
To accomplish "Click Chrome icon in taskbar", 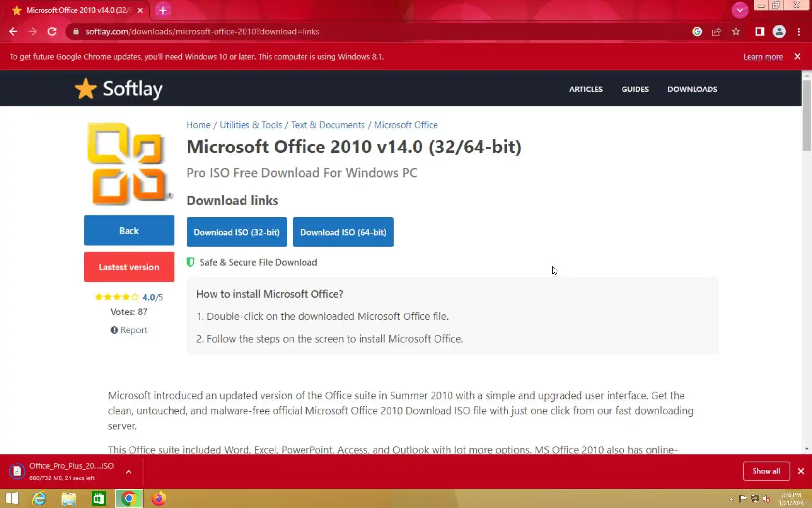I will point(129,498).
